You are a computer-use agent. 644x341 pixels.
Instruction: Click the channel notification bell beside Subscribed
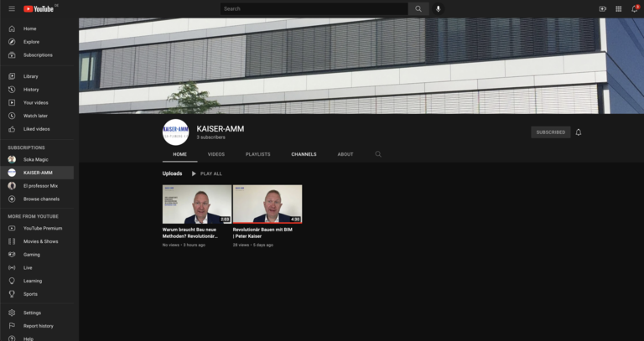pos(579,132)
